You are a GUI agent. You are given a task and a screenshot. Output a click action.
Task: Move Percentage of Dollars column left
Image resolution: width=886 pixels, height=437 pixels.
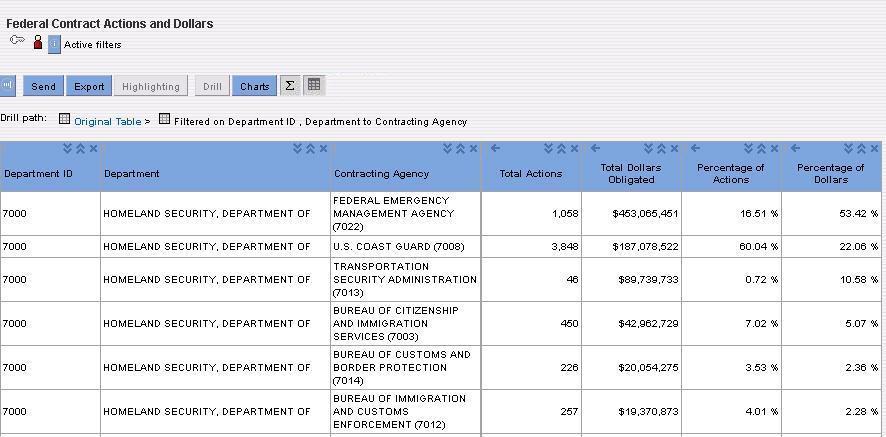796,148
